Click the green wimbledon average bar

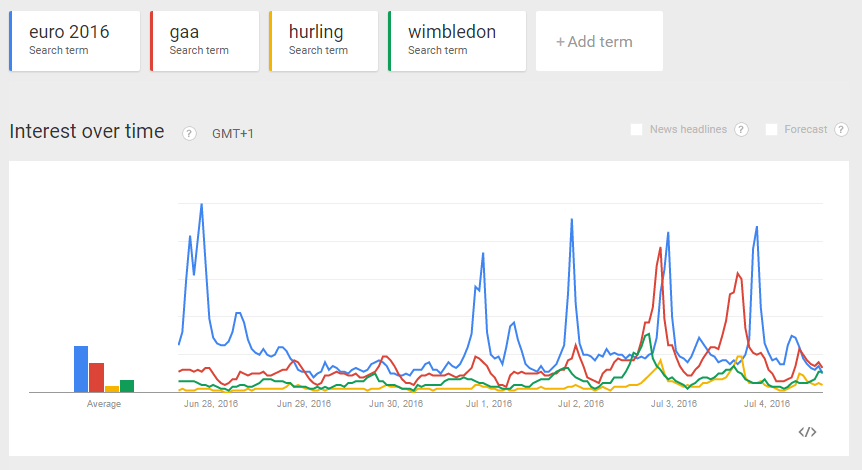pos(127,385)
